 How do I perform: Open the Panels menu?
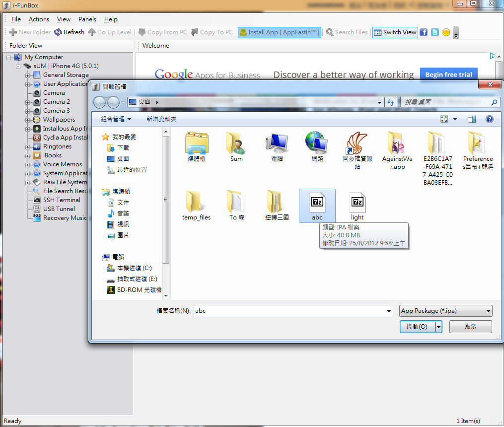pos(87,19)
